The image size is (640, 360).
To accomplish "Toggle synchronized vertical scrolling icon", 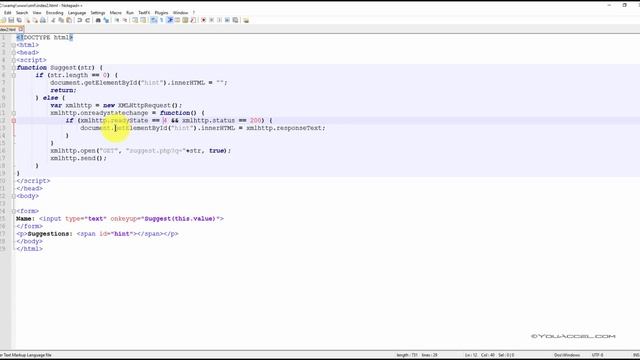I will pyautogui.click(x=135, y=20).
